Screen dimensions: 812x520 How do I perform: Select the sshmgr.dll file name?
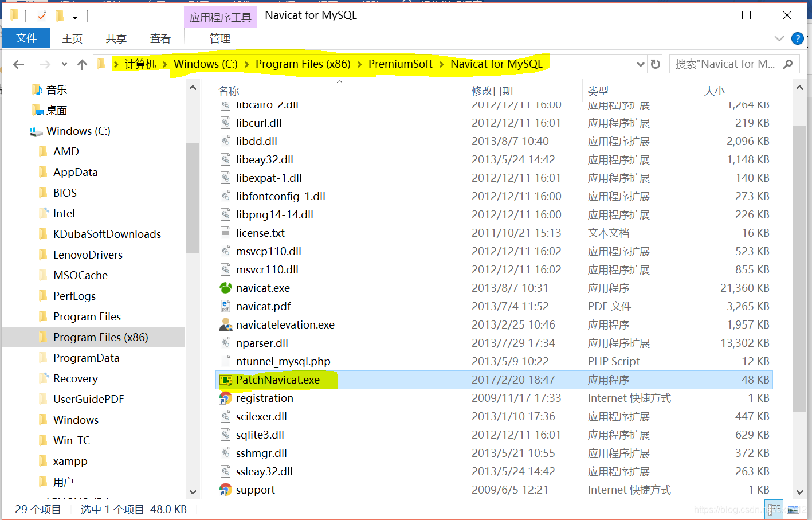261,453
